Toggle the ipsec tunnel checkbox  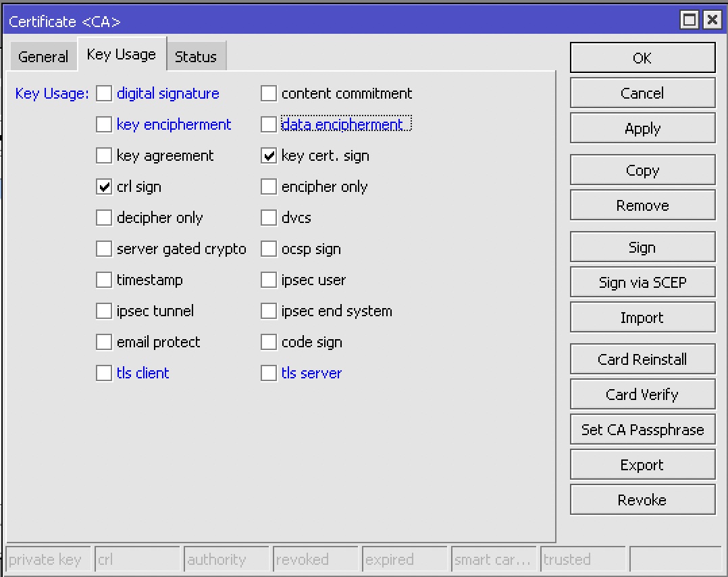pos(104,311)
